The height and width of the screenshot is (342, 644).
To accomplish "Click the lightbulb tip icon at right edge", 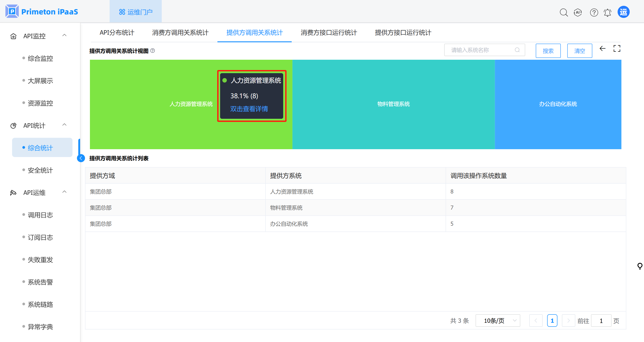I will [x=640, y=266].
